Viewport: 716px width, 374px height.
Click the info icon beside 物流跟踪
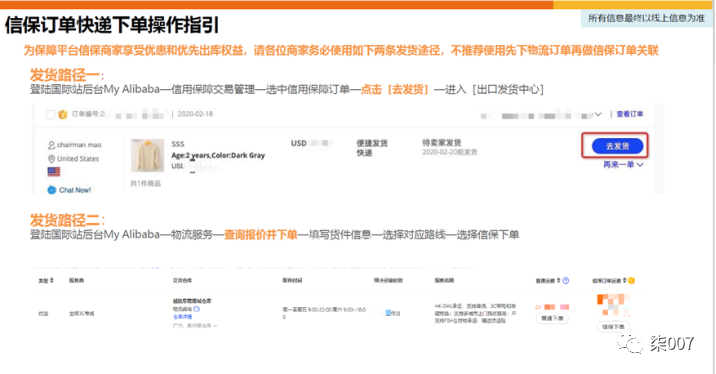pyautogui.click(x=196, y=309)
